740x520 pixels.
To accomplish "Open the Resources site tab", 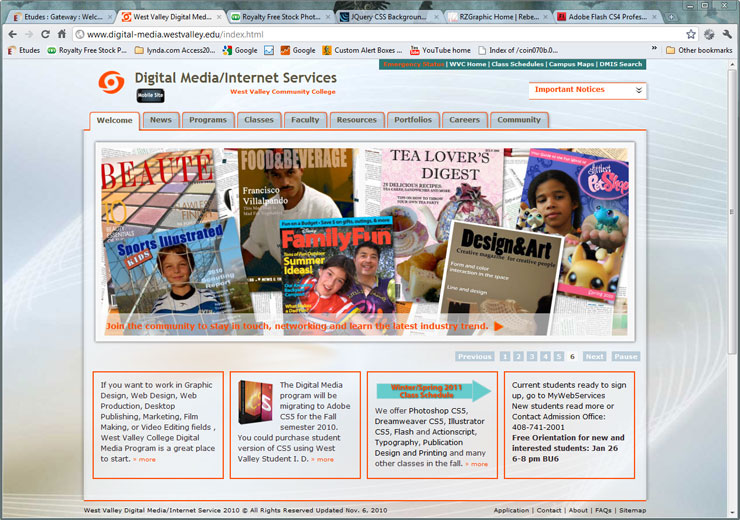I will (x=357, y=120).
